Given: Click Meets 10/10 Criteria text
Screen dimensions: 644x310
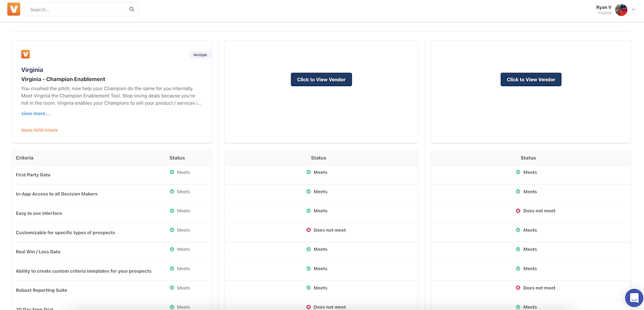Looking at the screenshot, I should 40,130.
